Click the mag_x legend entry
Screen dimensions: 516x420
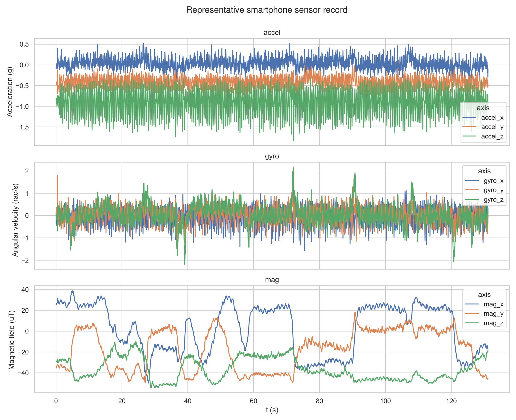484,304
